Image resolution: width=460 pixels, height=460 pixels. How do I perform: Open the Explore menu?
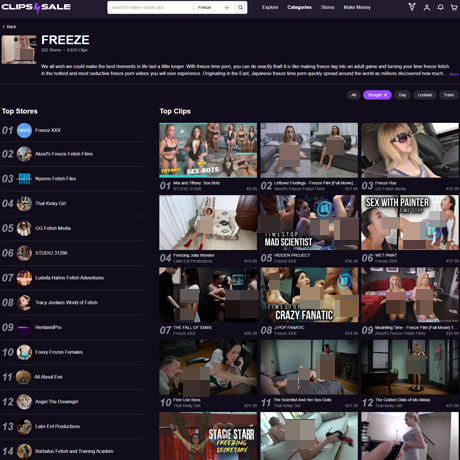[270, 7]
